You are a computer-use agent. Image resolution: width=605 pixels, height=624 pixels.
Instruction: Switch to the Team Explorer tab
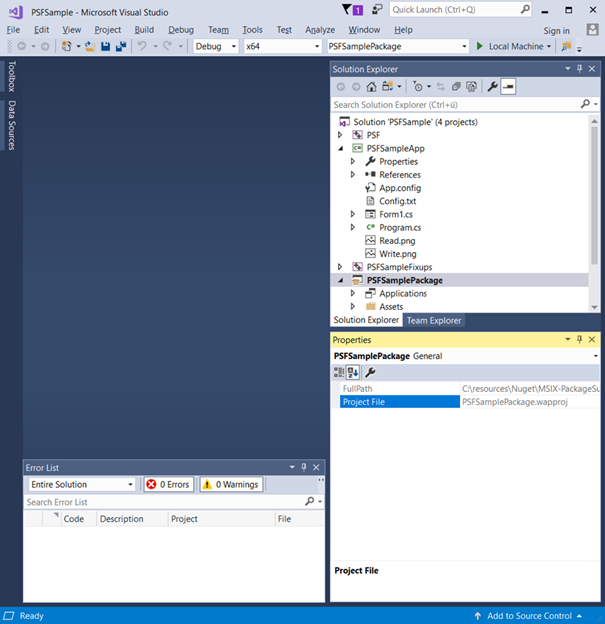[x=434, y=320]
